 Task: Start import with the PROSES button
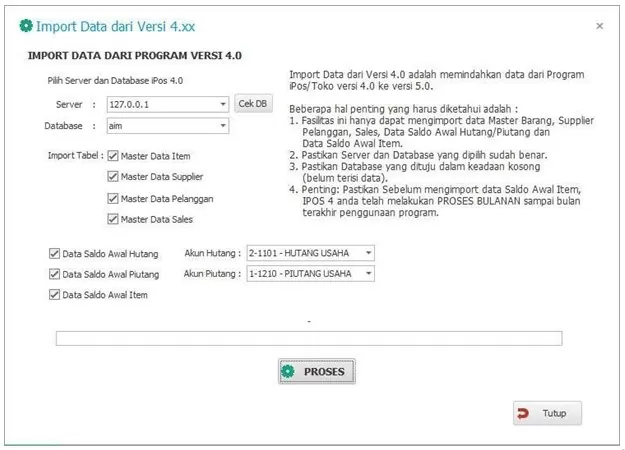point(316,372)
